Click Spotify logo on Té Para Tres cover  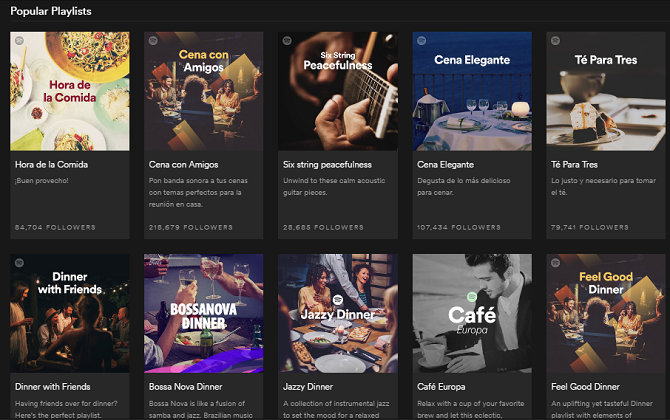click(x=555, y=41)
